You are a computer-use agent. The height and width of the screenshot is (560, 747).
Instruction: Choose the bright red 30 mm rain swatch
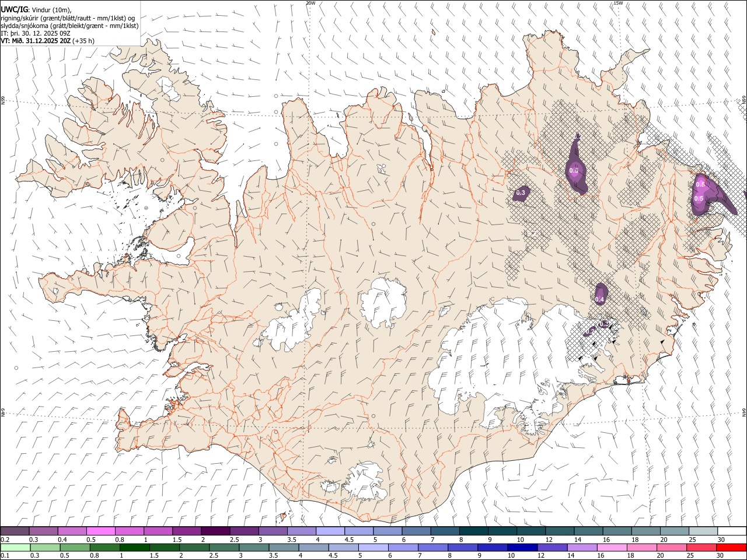coord(731,548)
